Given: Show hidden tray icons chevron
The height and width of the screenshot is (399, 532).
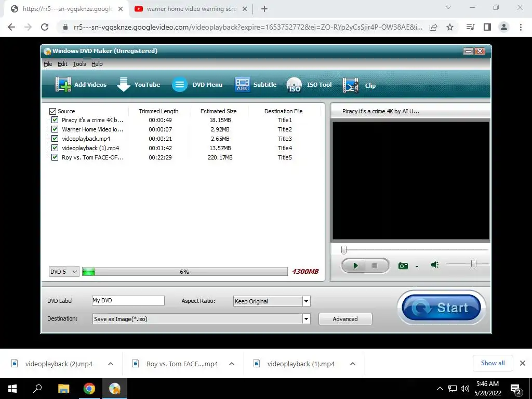Looking at the screenshot, I should coord(440,389).
